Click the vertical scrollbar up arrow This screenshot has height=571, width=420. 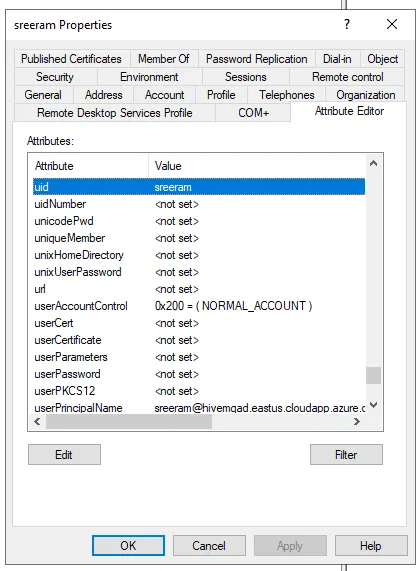coord(373,164)
